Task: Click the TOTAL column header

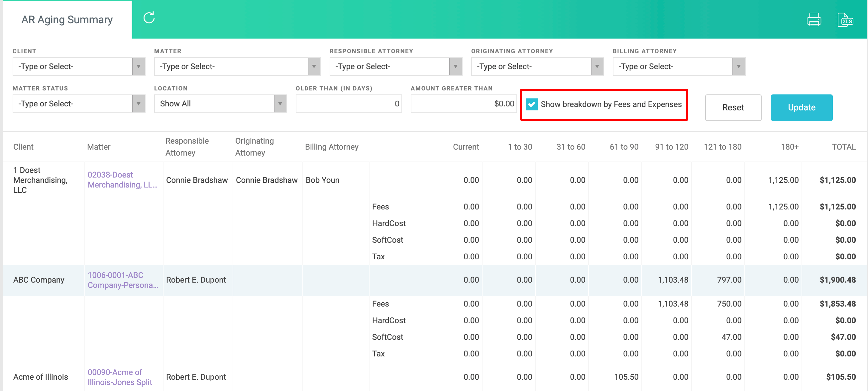Action: pos(843,147)
